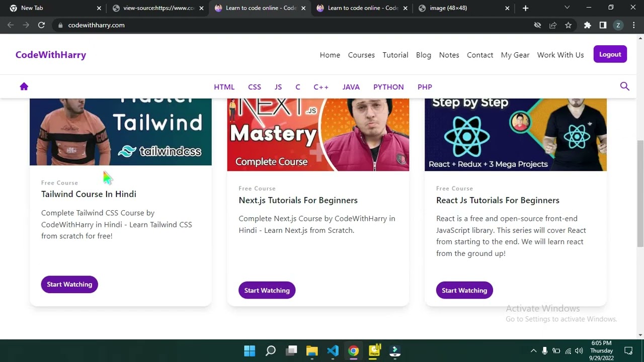The width and height of the screenshot is (644, 362).
Task: Open a new browser tab with plus
Action: click(x=525, y=8)
